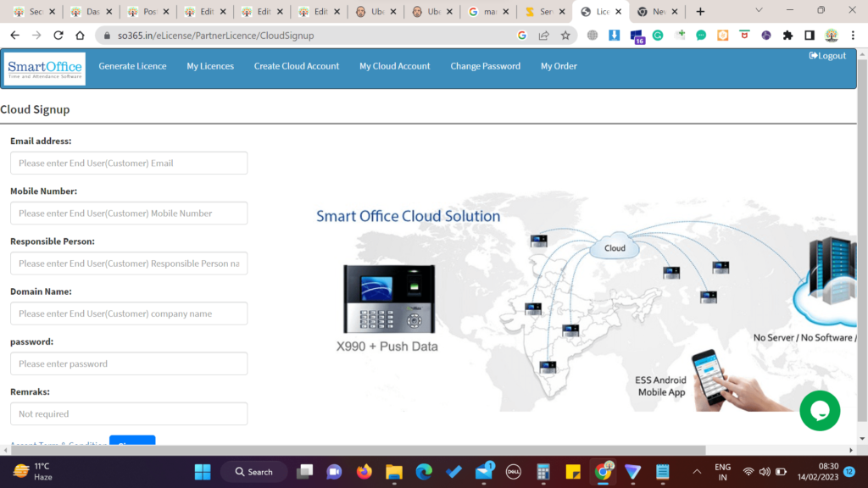Click the share icon in the address bar
This screenshot has height=488, width=868.
pyautogui.click(x=542, y=36)
